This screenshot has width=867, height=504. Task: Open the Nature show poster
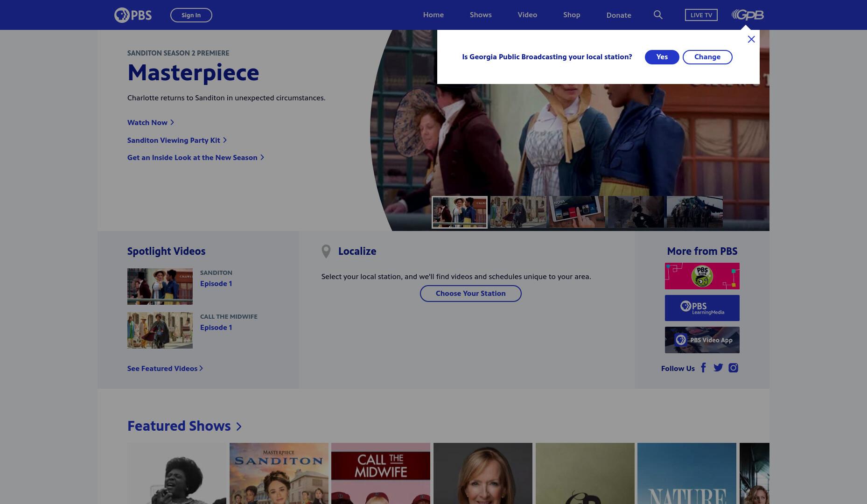coord(687,473)
